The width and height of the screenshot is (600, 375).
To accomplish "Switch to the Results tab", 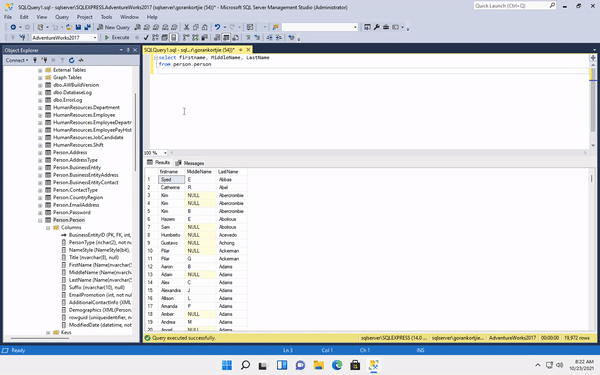I will coord(158,163).
